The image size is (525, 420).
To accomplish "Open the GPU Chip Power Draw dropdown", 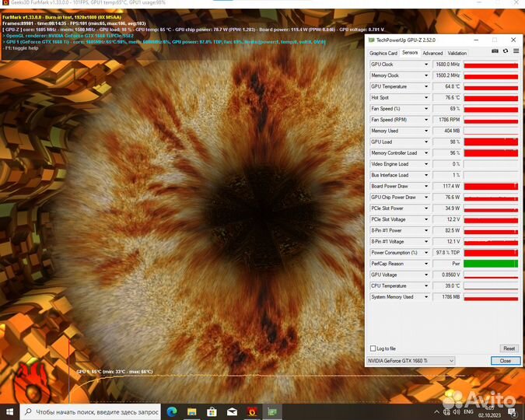I will pyautogui.click(x=426, y=197).
